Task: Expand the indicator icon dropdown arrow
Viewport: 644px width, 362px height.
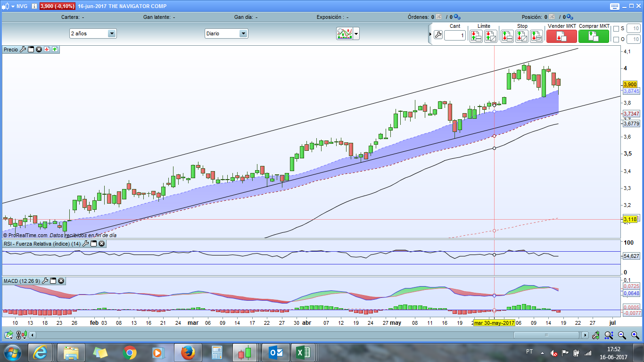Action: (x=356, y=33)
